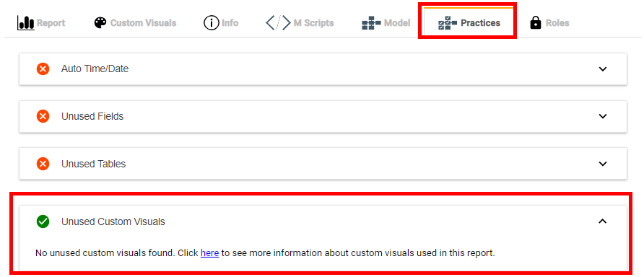Click the M Scripts code brackets icon
The height and width of the screenshot is (277, 644).
point(278,23)
